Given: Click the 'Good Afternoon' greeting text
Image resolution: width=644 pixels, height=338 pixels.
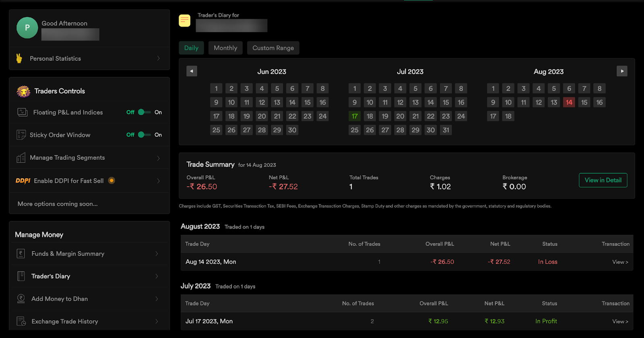Looking at the screenshot, I should pyautogui.click(x=64, y=23).
